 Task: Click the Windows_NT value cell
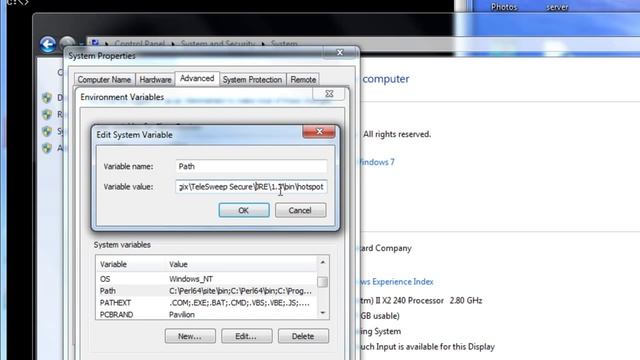click(191, 279)
